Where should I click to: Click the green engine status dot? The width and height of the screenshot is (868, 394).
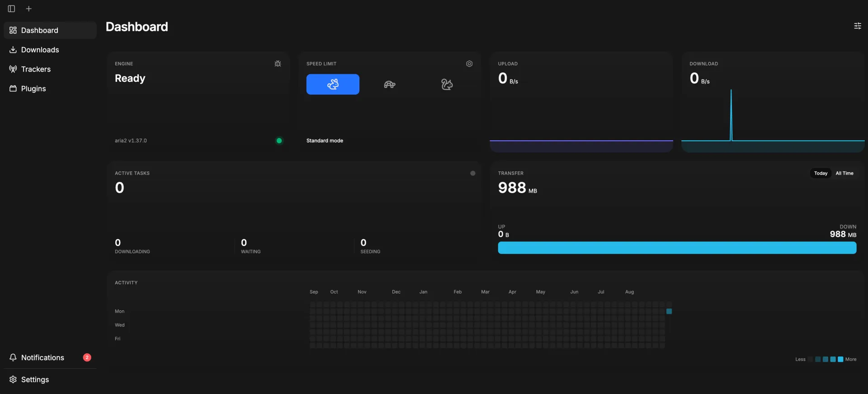coord(279,141)
